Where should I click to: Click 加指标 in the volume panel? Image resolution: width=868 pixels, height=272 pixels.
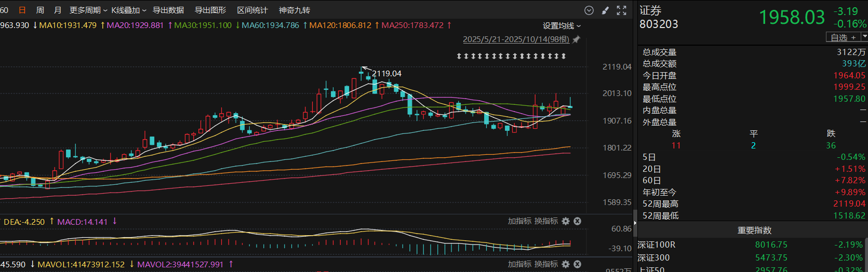click(520, 264)
